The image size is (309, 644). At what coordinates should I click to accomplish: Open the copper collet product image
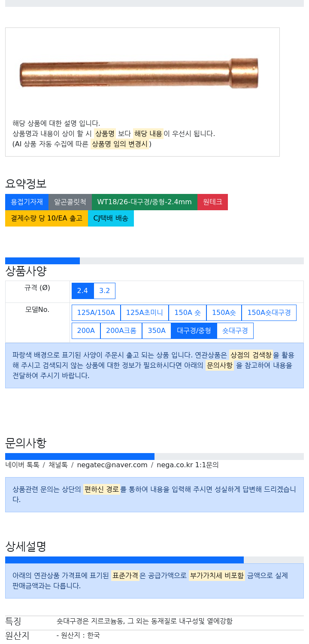[x=139, y=73]
